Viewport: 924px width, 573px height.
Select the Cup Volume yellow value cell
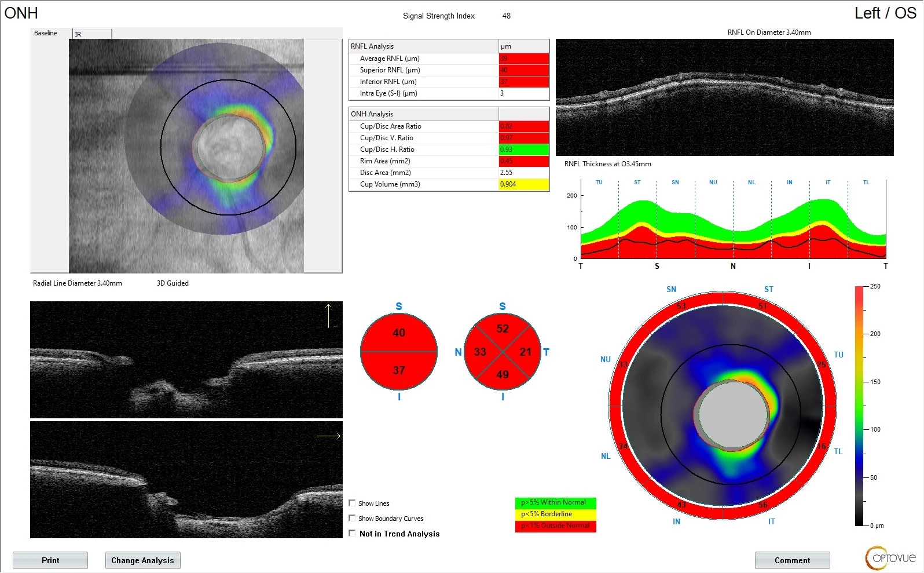523,184
